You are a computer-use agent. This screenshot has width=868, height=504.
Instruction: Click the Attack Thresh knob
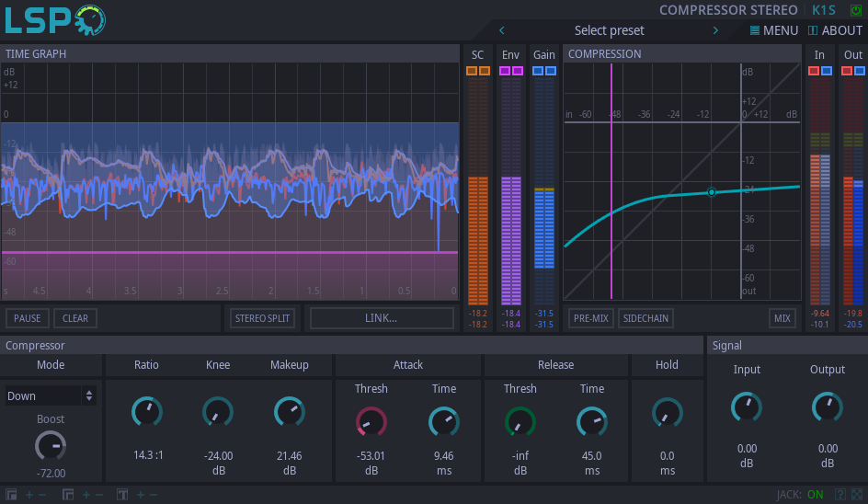click(371, 422)
